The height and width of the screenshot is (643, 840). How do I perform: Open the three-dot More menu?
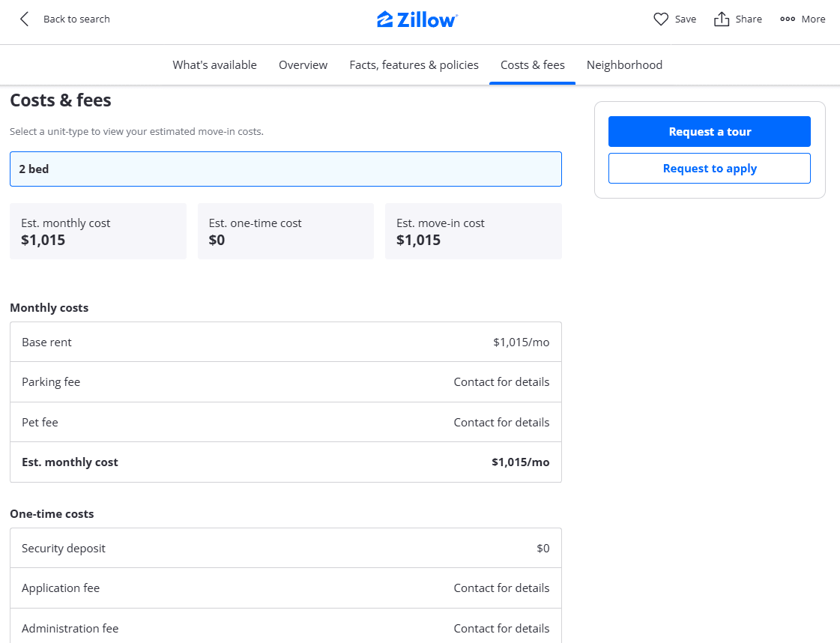(x=788, y=19)
